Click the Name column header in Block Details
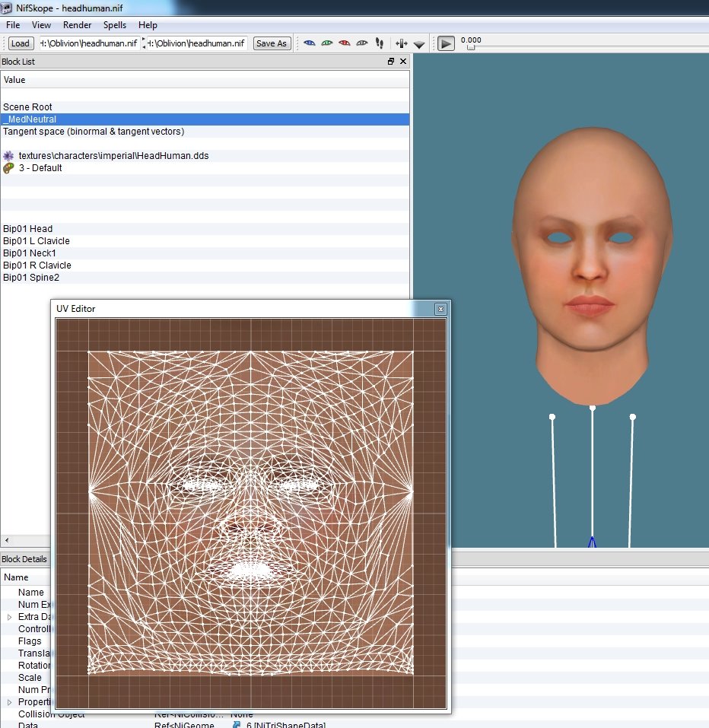The height and width of the screenshot is (728, 709). 26,577
